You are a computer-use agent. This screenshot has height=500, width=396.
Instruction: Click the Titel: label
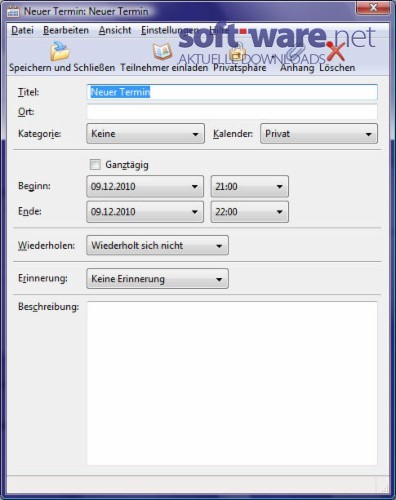[x=28, y=92]
